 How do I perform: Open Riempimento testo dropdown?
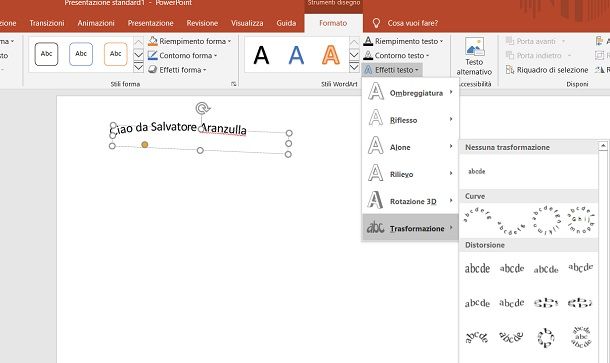403,41
